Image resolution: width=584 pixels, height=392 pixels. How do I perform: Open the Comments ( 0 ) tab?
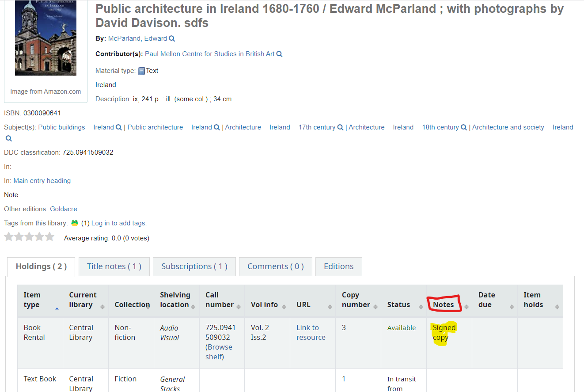[276, 266]
